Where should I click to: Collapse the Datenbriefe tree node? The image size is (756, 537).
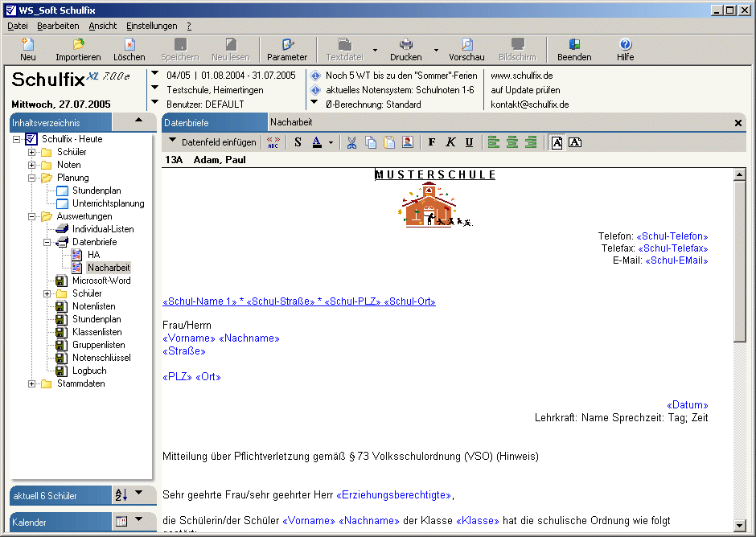click(47, 242)
